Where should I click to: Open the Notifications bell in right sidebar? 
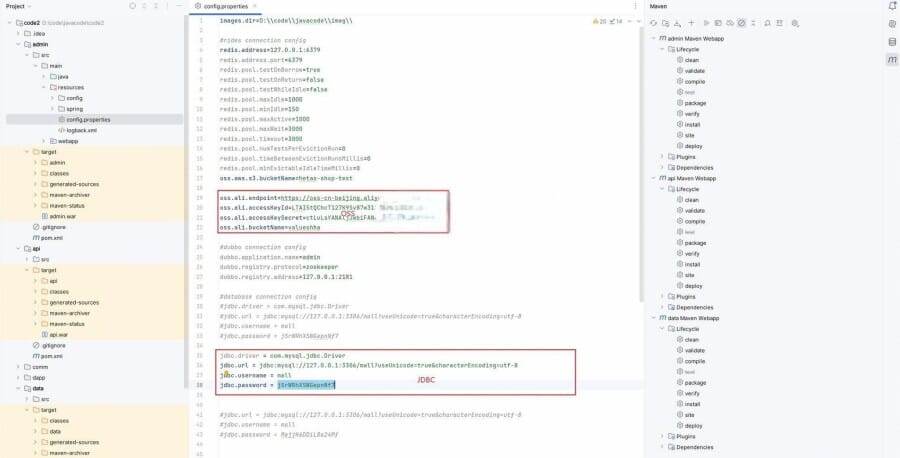click(891, 6)
